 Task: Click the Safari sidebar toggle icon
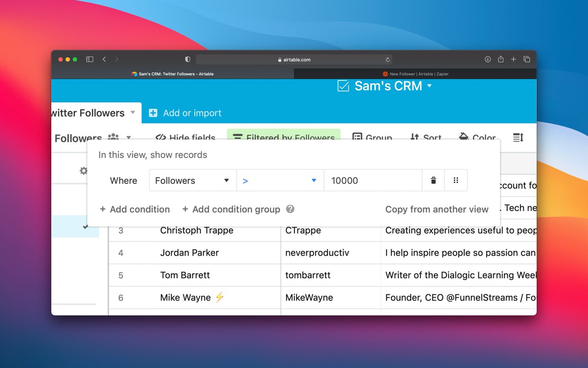click(x=90, y=59)
